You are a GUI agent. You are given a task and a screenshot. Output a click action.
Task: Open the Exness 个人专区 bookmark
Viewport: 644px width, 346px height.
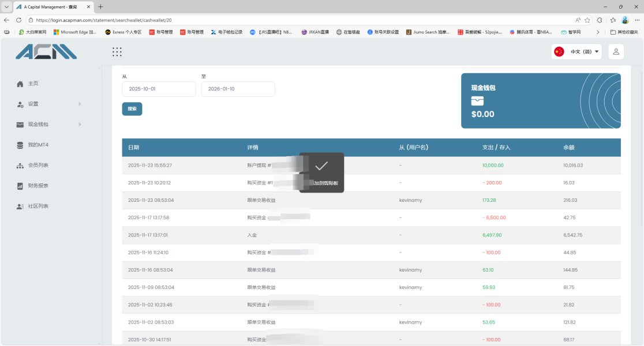123,32
